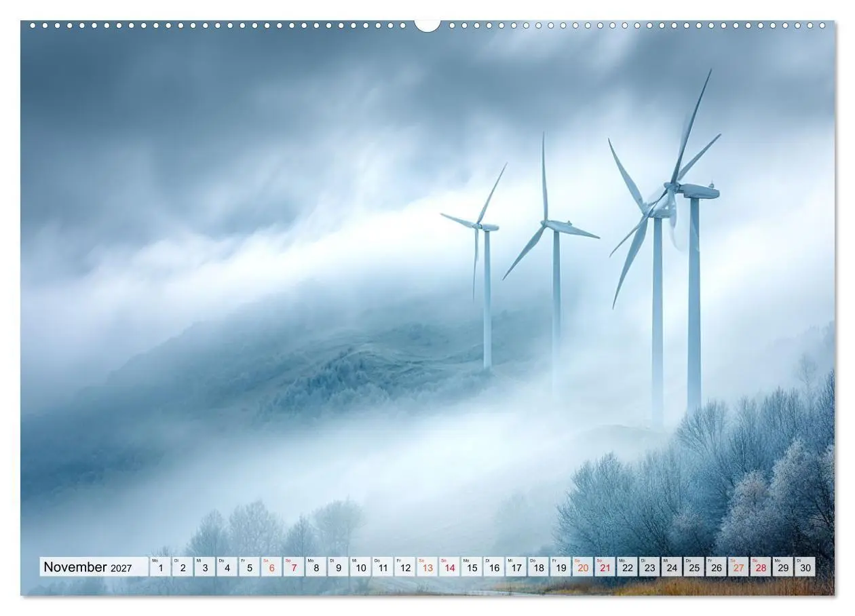Select Sunday 28 in the calendar strip
The height and width of the screenshot is (616, 855).
tap(761, 567)
